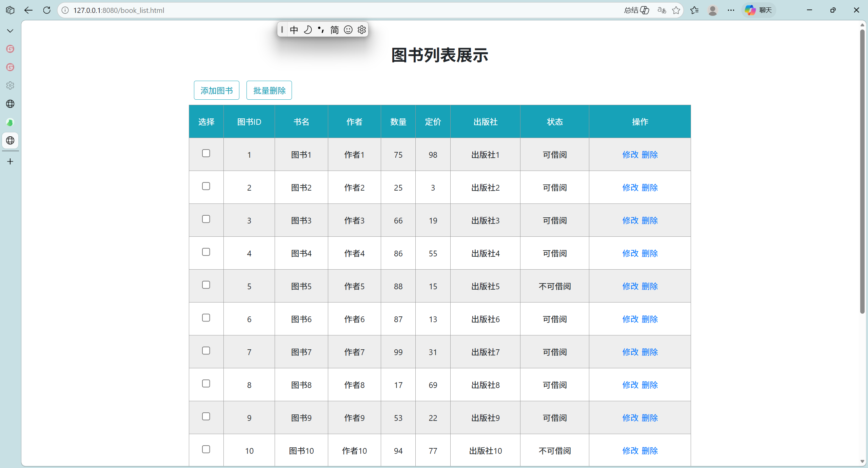Click the 状态 column header
The width and height of the screenshot is (868, 468).
pos(555,122)
